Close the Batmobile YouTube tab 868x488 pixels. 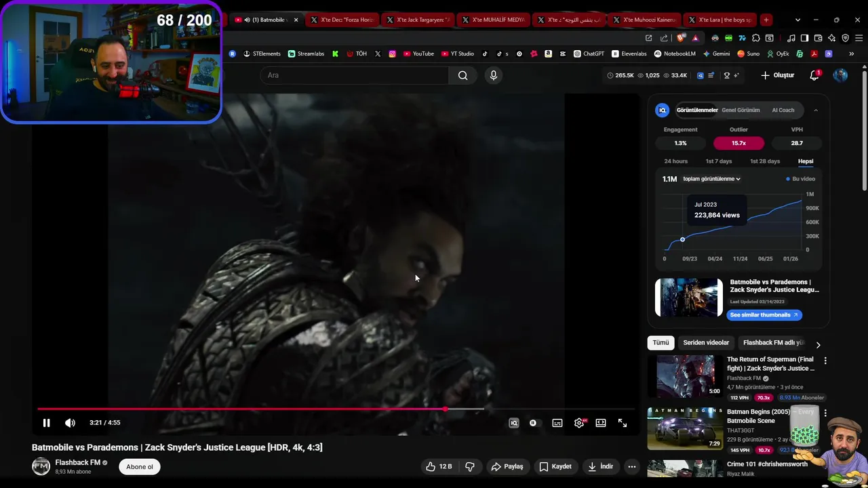296,20
